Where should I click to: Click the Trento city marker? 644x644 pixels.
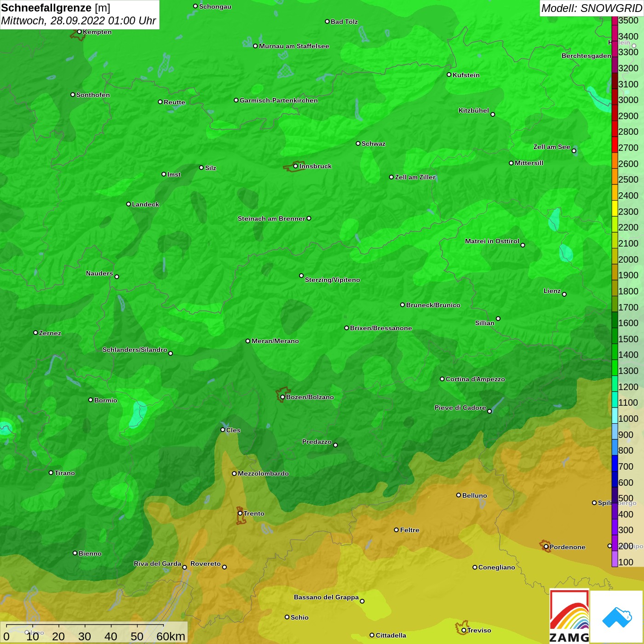coord(240,513)
